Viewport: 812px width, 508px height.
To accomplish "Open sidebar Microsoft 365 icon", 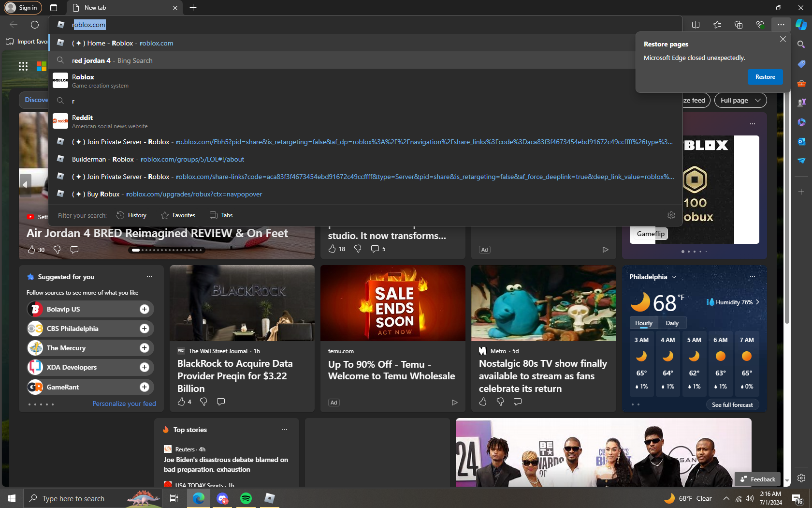I will click(x=801, y=122).
